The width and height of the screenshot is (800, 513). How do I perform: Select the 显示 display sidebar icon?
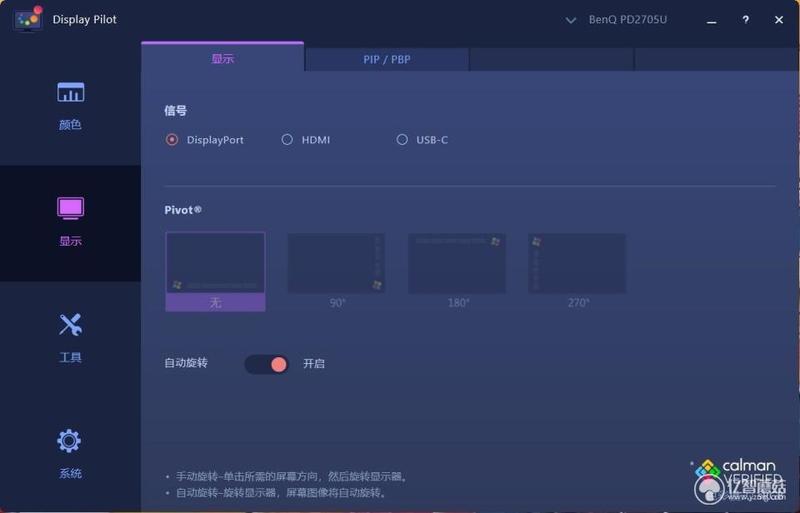[70, 208]
